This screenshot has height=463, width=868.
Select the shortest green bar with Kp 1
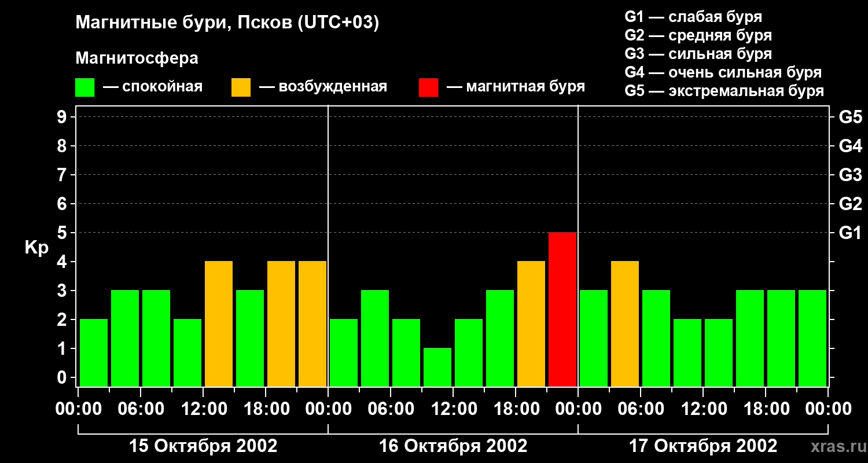[x=437, y=367]
